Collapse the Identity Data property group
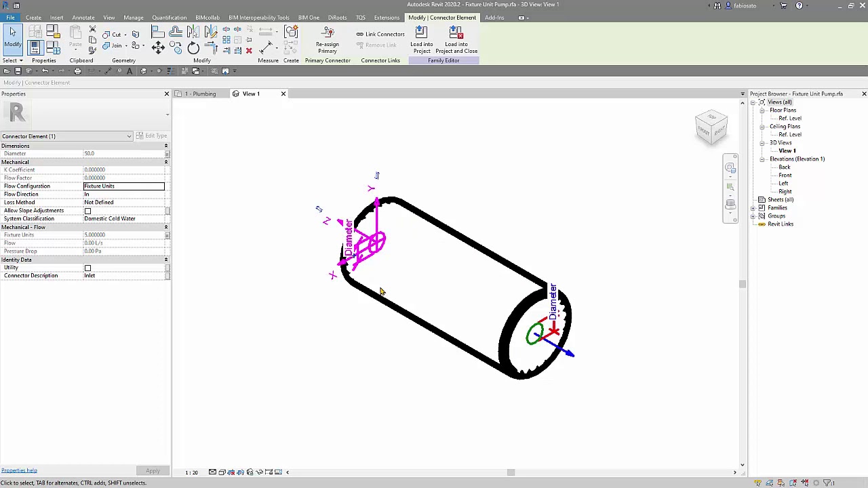The height and width of the screenshot is (488, 868). tap(166, 260)
